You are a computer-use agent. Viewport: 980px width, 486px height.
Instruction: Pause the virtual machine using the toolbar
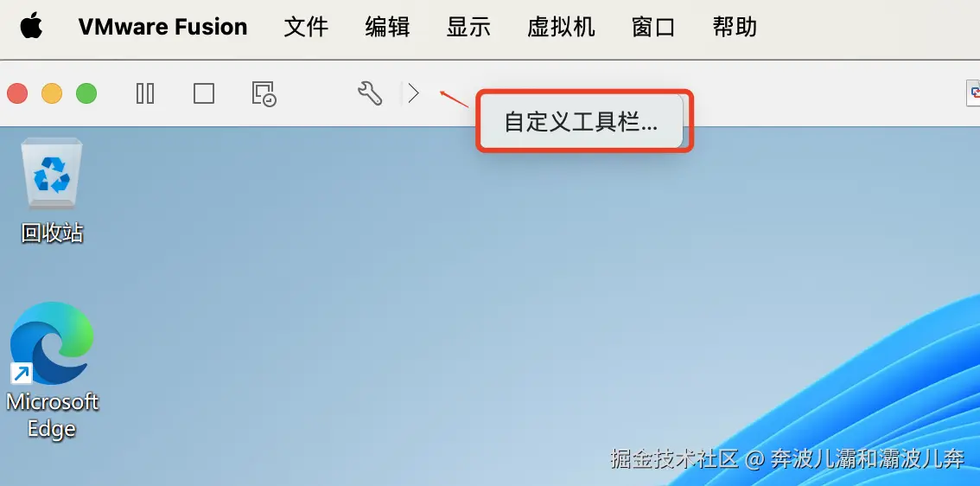coord(145,93)
